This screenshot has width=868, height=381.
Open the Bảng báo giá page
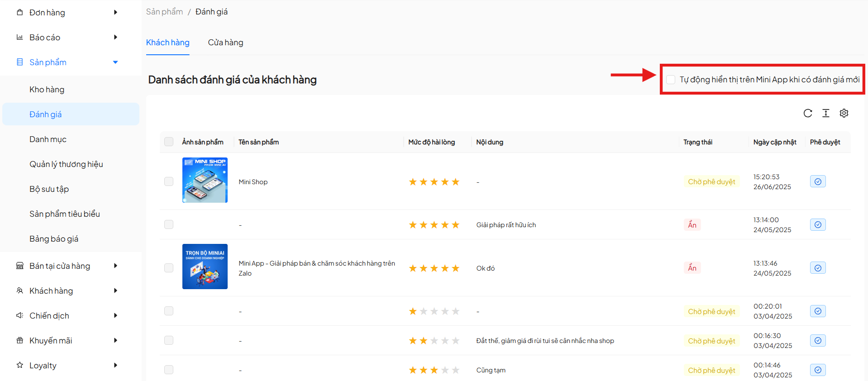54,239
